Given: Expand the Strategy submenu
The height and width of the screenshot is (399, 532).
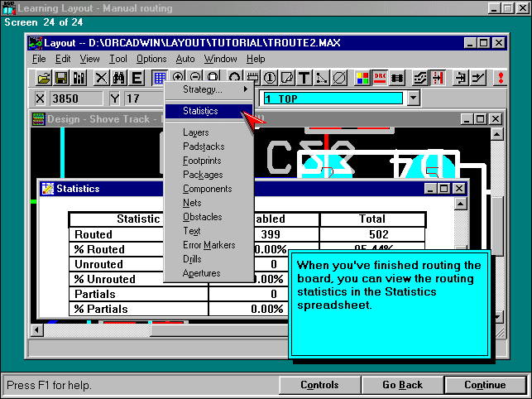Looking at the screenshot, I should [x=207, y=89].
